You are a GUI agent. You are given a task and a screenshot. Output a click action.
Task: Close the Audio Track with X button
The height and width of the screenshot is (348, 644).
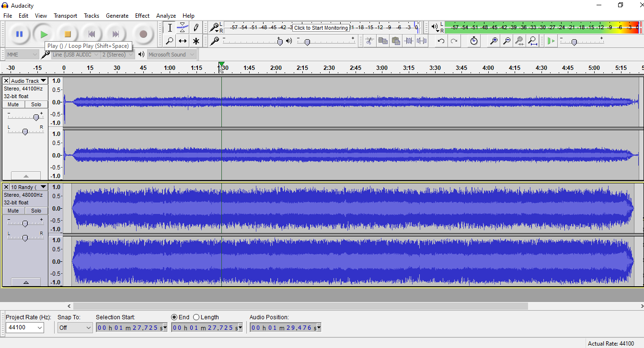pyautogui.click(x=6, y=81)
